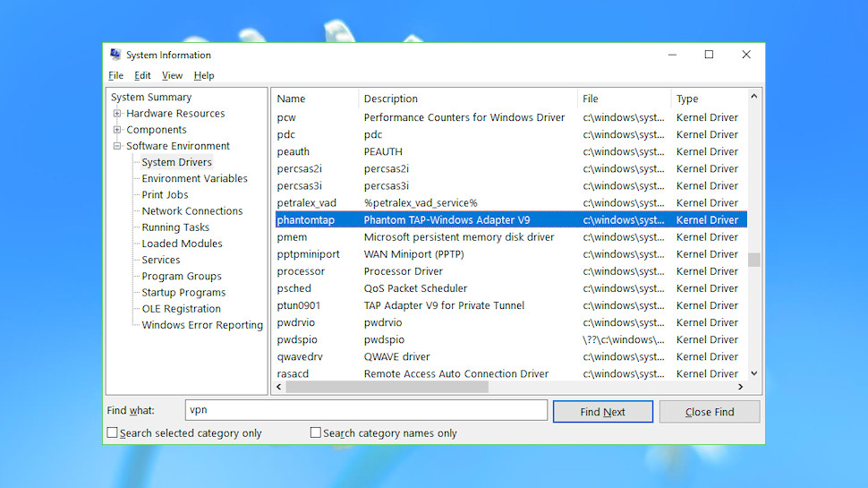868x488 pixels.
Task: Select the percsas2i driver name
Action: [x=300, y=169]
